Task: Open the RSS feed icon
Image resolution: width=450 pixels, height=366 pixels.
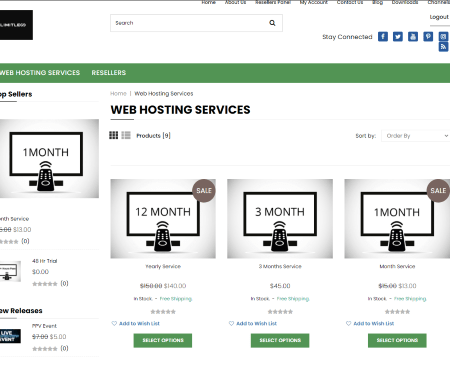Action: [x=443, y=47]
